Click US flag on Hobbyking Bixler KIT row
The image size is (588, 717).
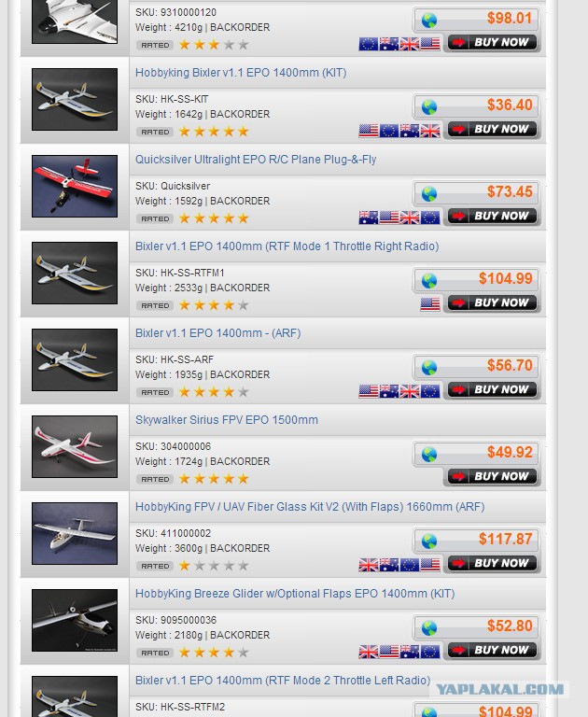point(369,131)
